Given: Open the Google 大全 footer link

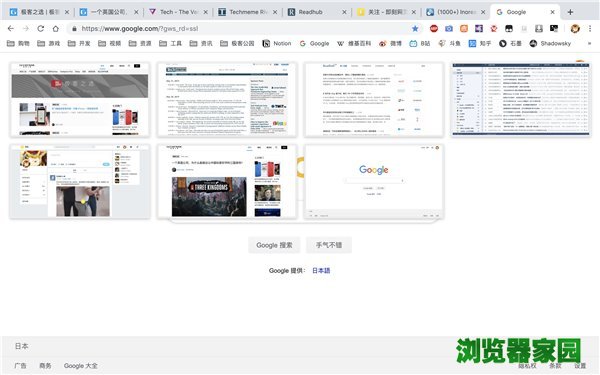Looking at the screenshot, I should (80, 366).
